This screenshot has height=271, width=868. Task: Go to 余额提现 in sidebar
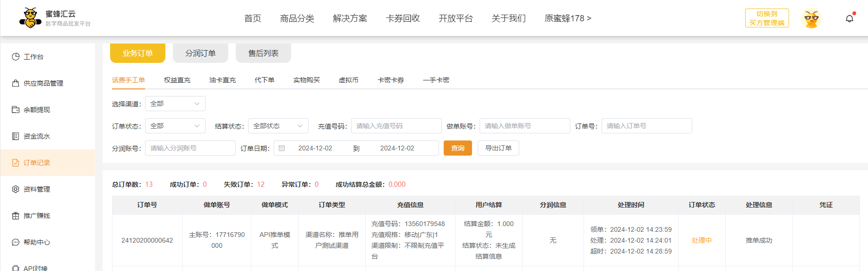(36, 110)
